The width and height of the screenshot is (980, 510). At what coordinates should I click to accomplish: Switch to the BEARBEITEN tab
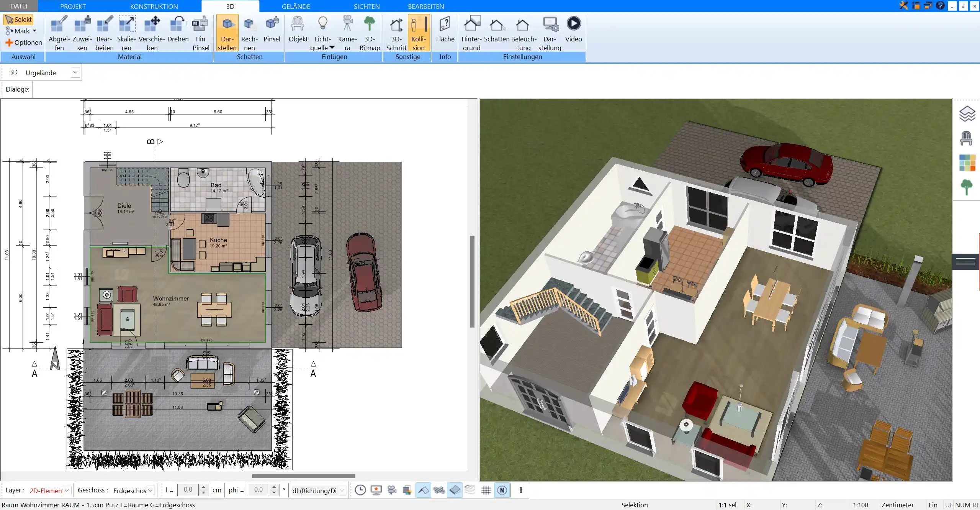[x=426, y=6]
